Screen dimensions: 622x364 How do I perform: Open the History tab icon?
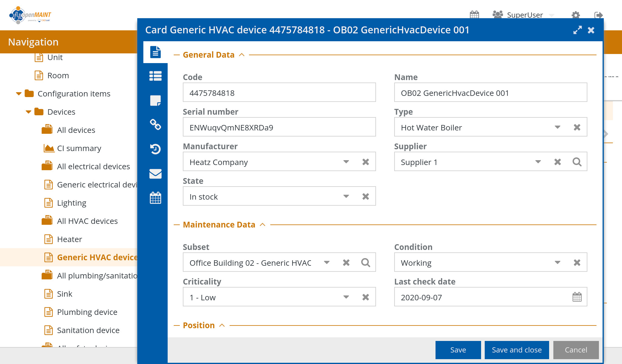[x=155, y=149]
